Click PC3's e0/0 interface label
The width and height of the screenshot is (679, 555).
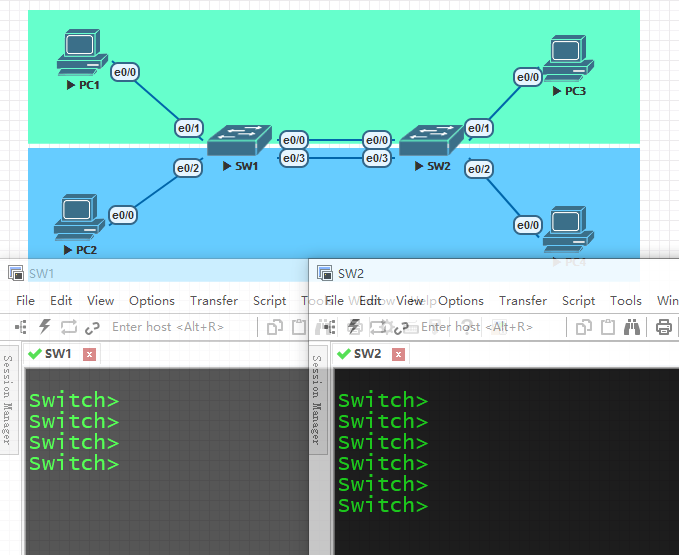pyautogui.click(x=528, y=77)
